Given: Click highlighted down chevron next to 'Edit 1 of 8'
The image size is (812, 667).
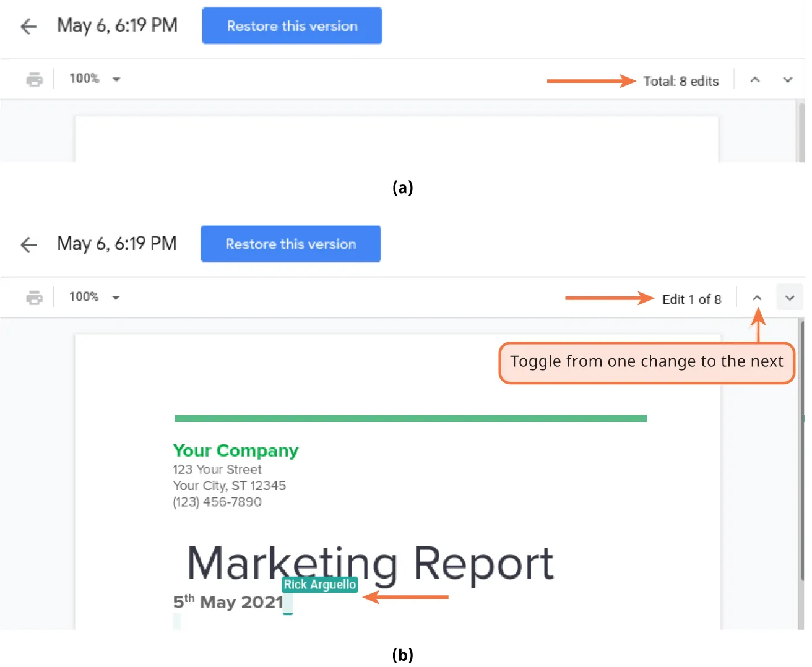Looking at the screenshot, I should pyautogui.click(x=790, y=298).
